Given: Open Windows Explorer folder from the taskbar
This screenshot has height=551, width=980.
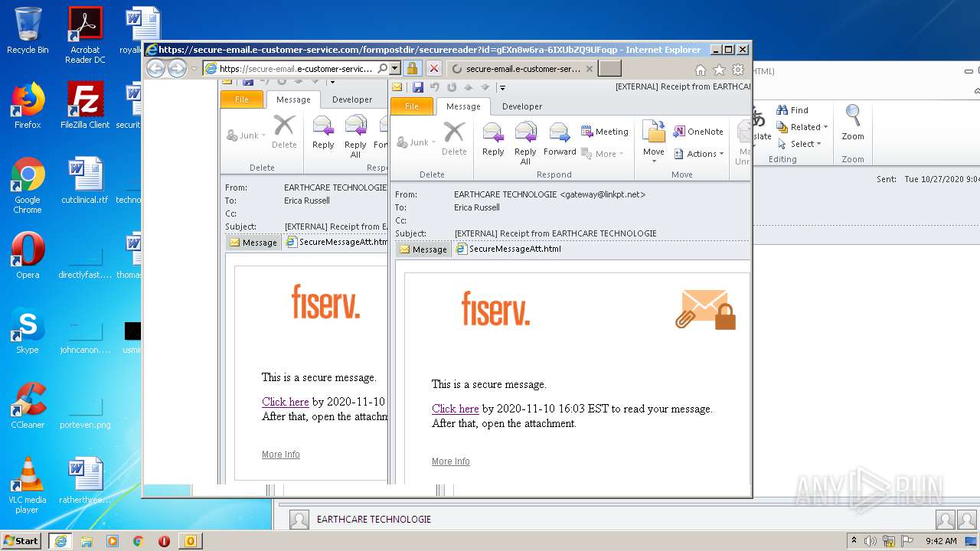Looking at the screenshot, I should [x=87, y=541].
